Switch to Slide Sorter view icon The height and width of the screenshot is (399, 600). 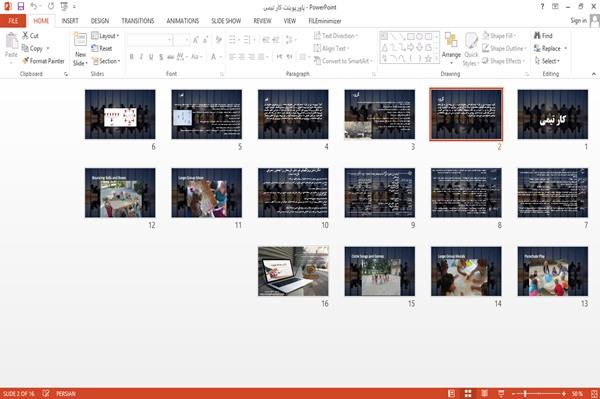(468, 393)
